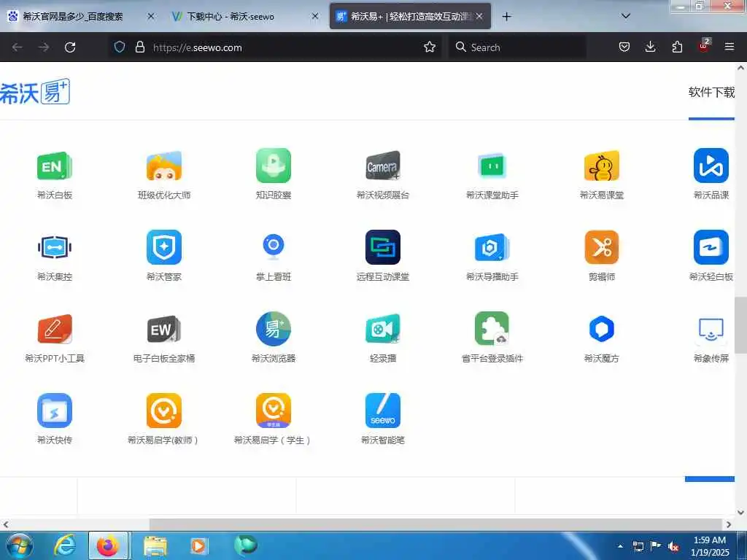
Task: Click the 希沃易+ logo
Action: [x=35, y=92]
